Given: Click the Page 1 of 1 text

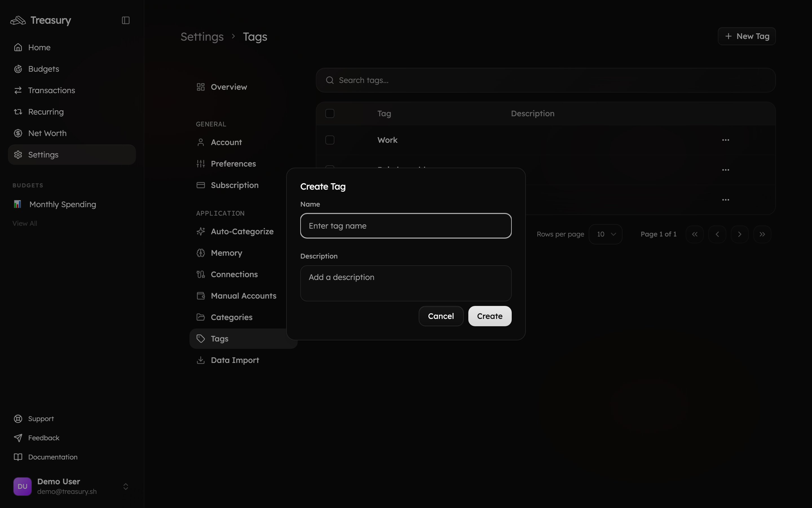Looking at the screenshot, I should [x=658, y=234].
